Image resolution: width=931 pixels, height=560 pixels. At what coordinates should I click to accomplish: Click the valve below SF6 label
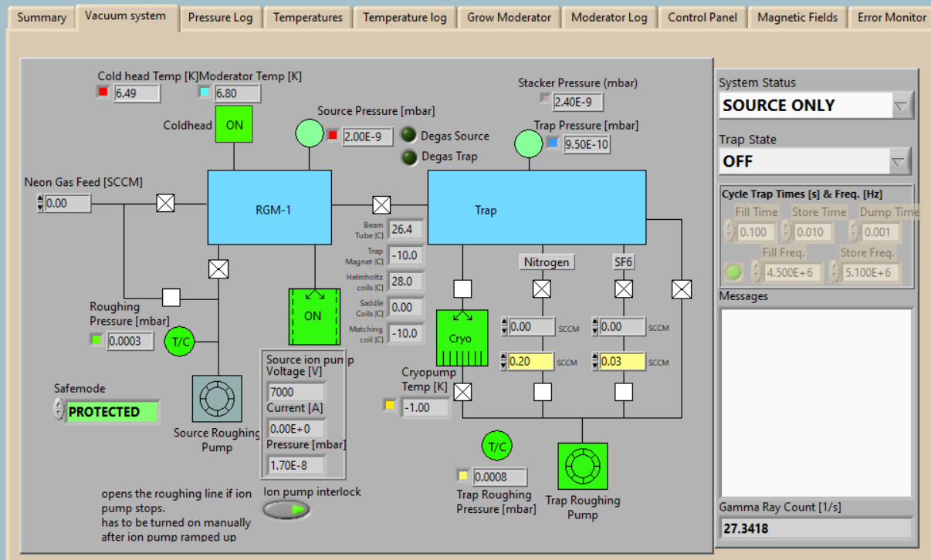pos(623,289)
